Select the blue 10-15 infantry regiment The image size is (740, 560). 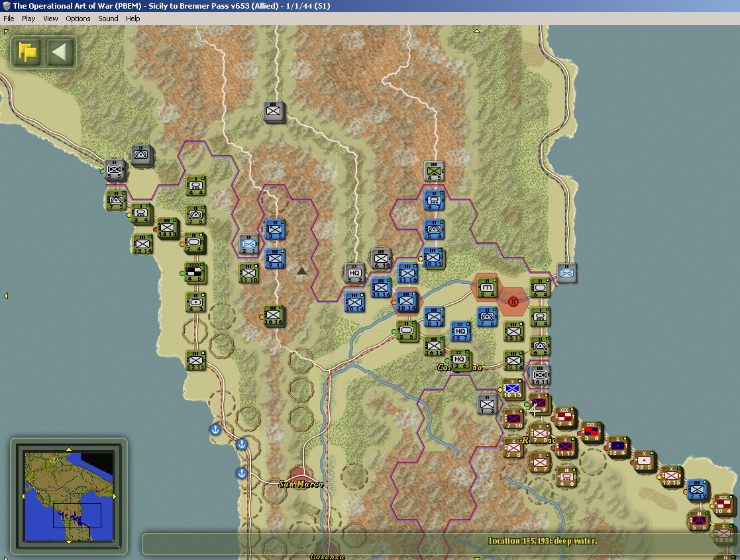(x=433, y=258)
